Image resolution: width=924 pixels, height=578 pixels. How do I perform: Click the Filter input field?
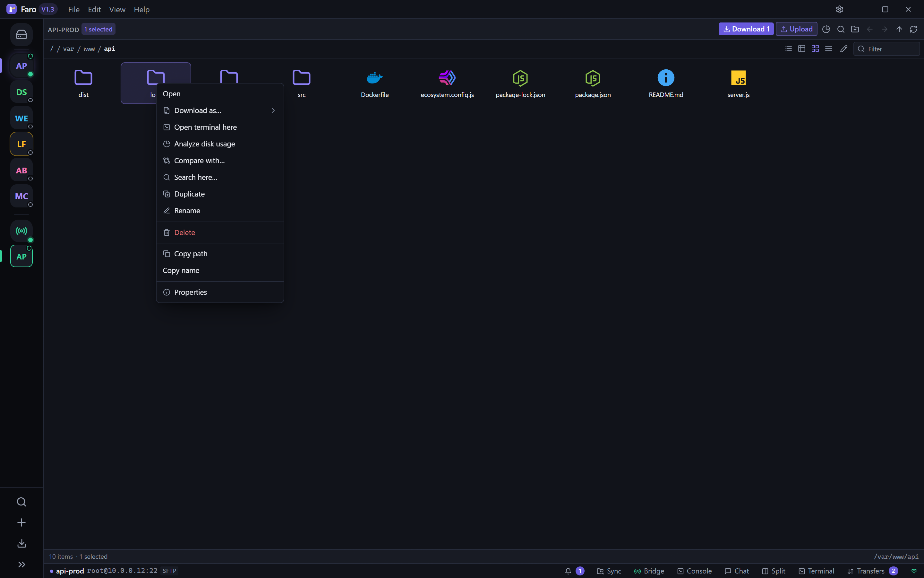point(886,49)
